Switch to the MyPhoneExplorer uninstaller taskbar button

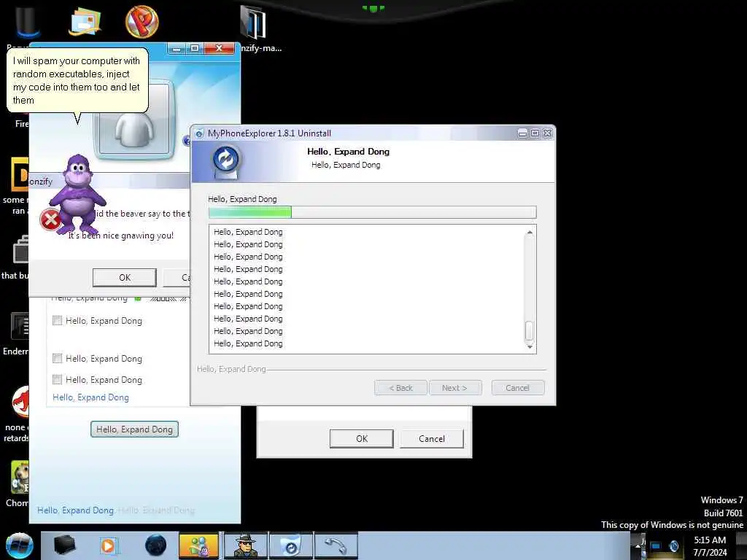coord(290,545)
